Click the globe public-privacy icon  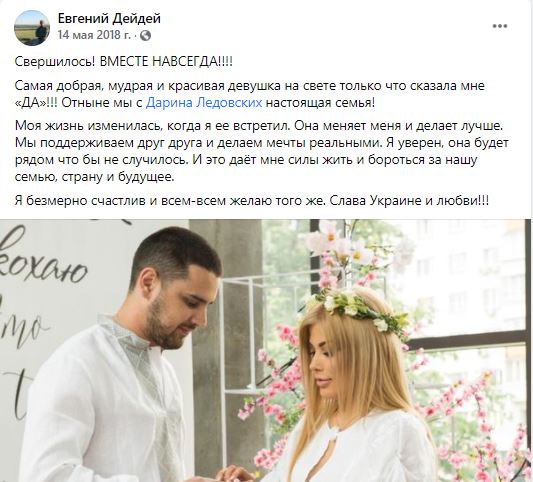click(145, 35)
